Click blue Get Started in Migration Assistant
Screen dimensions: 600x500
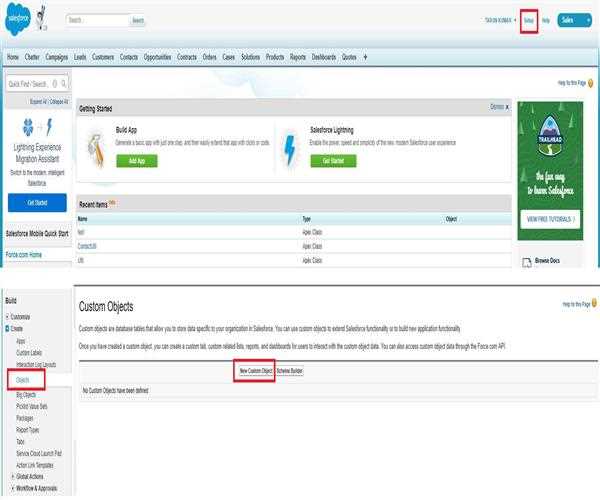tap(37, 202)
